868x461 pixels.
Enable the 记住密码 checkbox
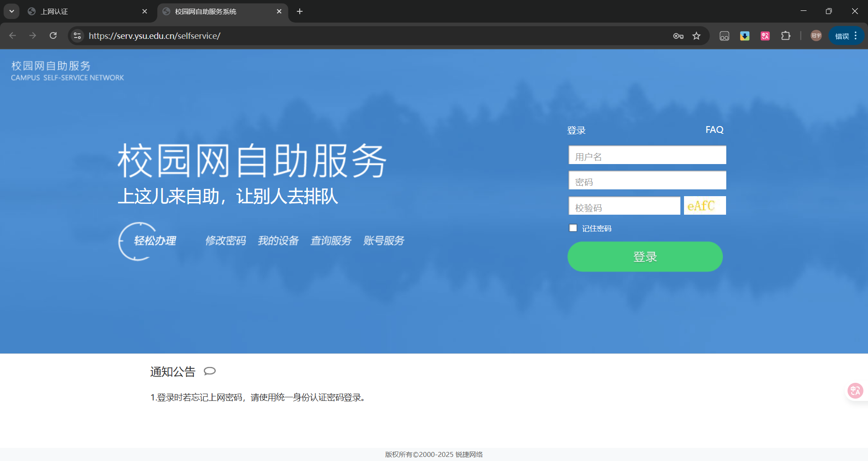[573, 228]
